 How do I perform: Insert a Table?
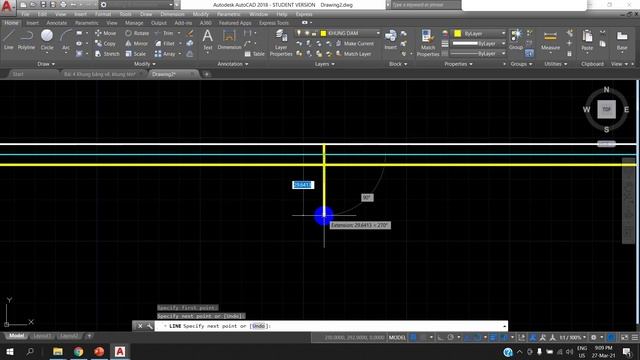(x=254, y=53)
